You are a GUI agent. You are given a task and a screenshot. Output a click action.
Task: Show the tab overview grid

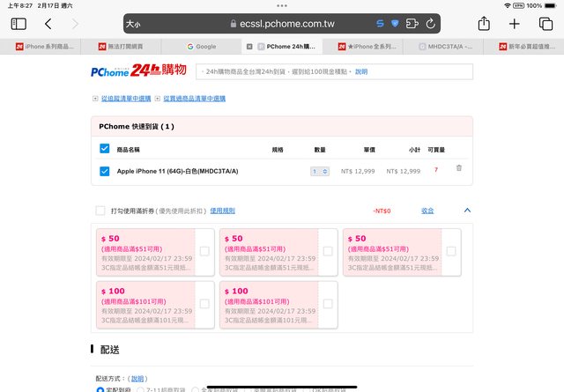(x=545, y=24)
